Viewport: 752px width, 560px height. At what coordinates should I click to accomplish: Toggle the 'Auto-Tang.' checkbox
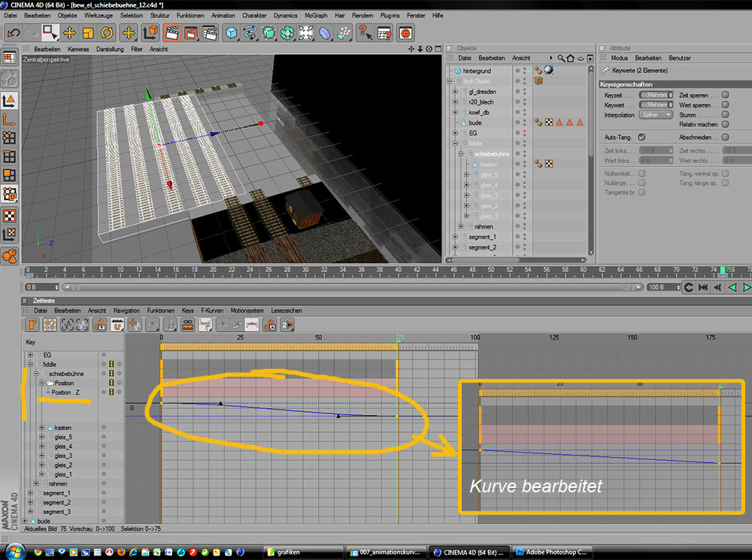(x=641, y=138)
